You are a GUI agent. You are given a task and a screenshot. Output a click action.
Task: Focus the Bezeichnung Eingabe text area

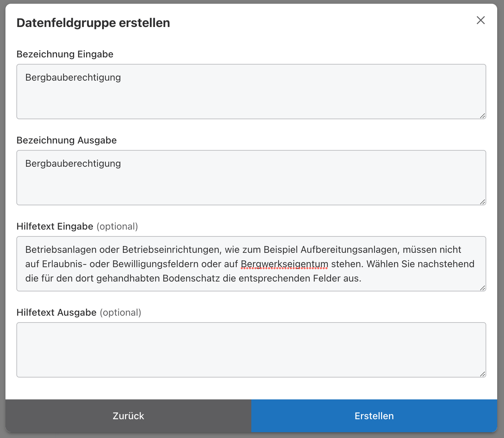[251, 97]
